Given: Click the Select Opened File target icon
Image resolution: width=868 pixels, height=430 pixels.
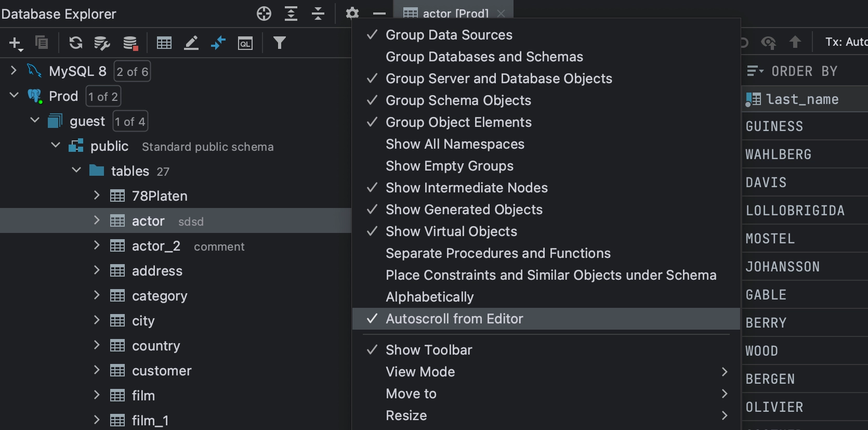Looking at the screenshot, I should coord(264,14).
